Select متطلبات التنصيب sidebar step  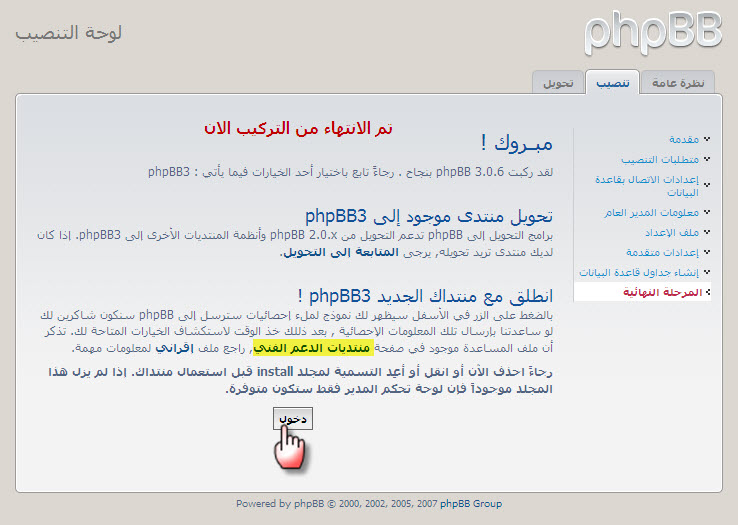click(660, 159)
